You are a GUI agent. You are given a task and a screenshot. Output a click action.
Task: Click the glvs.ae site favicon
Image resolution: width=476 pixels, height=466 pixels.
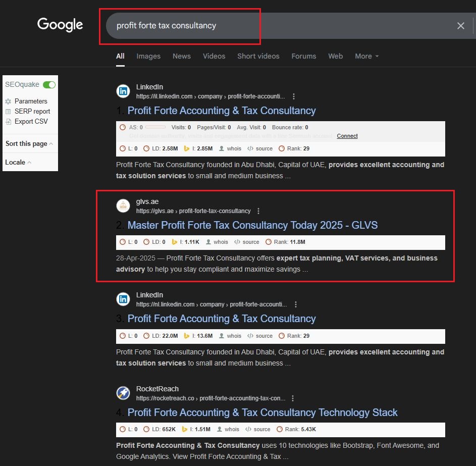123,206
